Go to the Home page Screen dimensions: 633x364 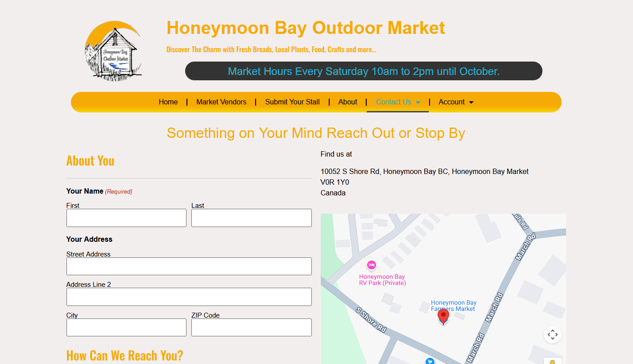[168, 102]
